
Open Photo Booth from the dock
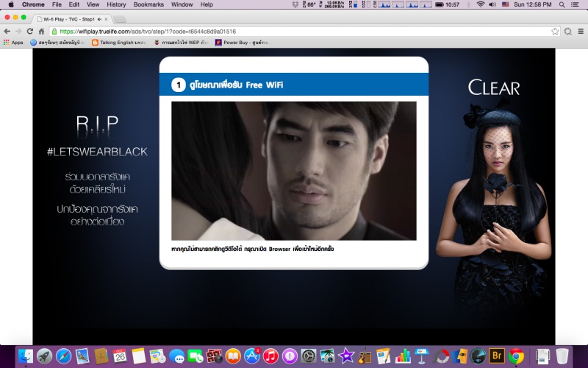214,356
